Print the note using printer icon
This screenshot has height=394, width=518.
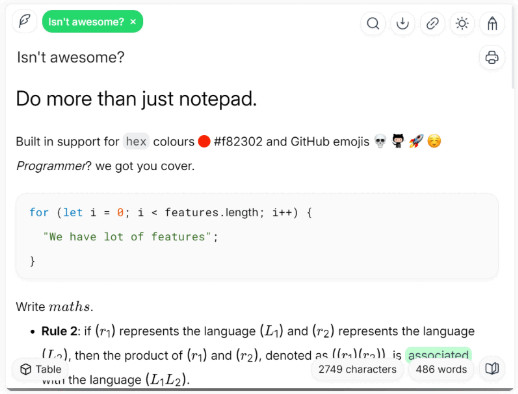(492, 58)
